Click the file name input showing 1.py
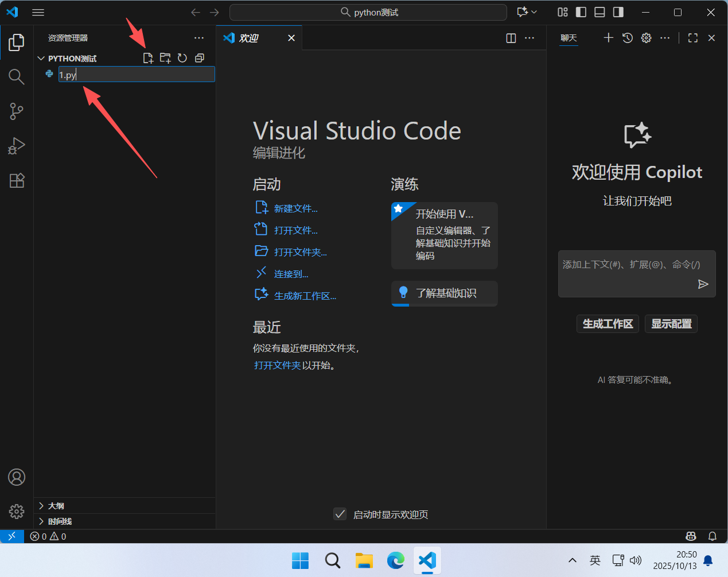This screenshot has height=577, width=728. (137, 74)
